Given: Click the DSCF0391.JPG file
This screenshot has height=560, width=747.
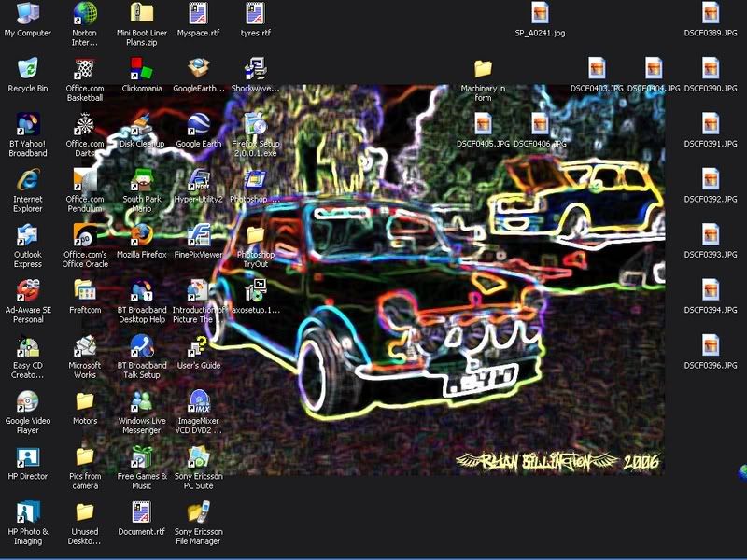Looking at the screenshot, I should tap(711, 124).
